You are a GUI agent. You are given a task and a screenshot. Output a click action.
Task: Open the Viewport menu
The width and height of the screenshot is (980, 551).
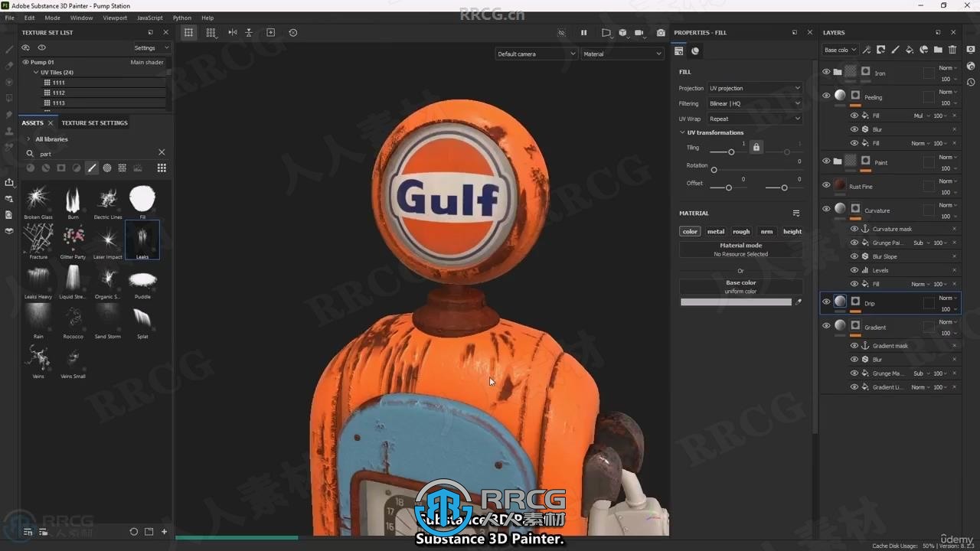(x=115, y=18)
